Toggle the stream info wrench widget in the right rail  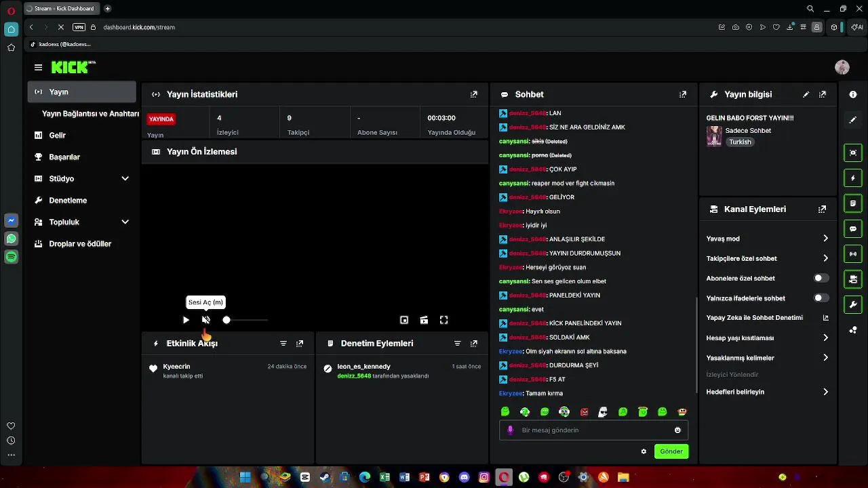click(x=853, y=304)
